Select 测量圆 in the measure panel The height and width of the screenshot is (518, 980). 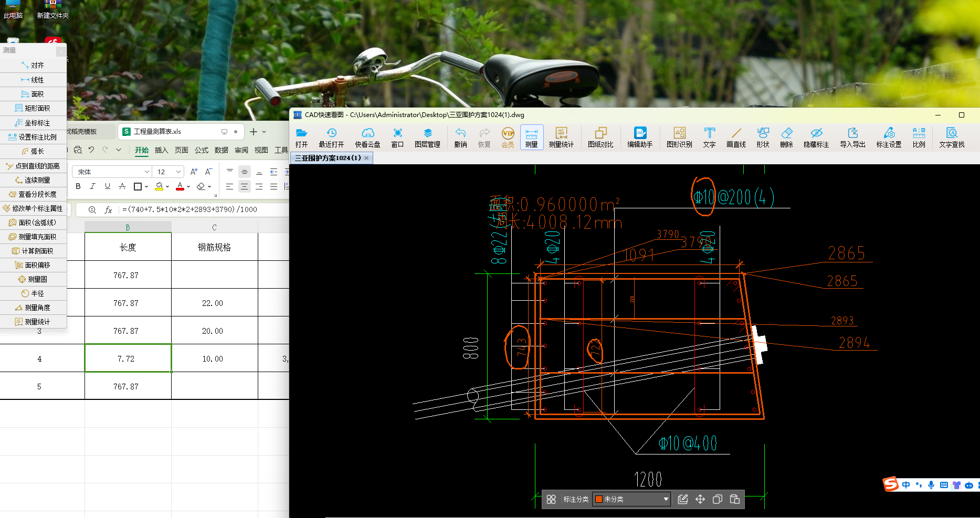(x=33, y=279)
